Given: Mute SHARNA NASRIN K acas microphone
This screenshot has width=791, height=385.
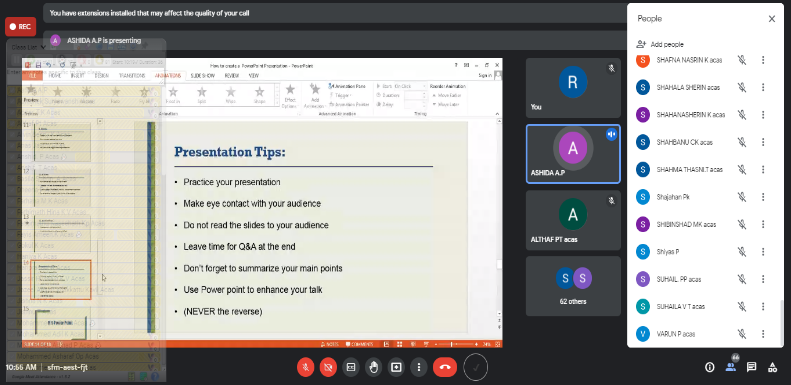Looking at the screenshot, I should tap(742, 60).
